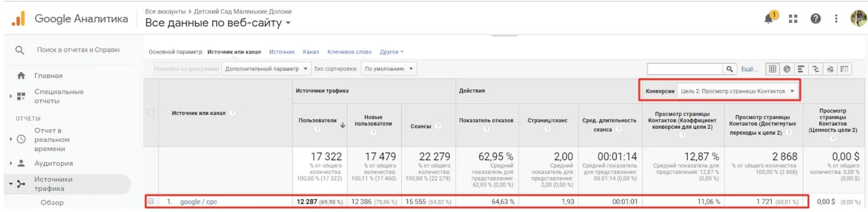Check the google / cpc row checkbox

pos(151,201)
